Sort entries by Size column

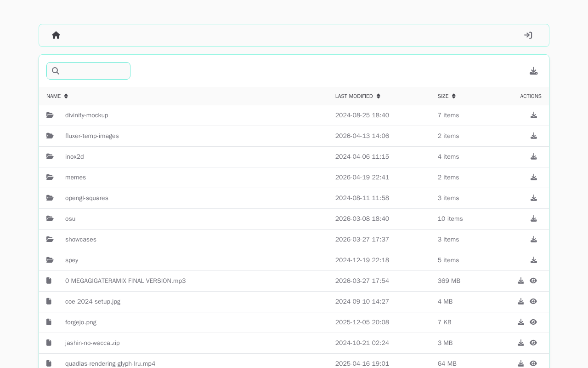coord(447,96)
